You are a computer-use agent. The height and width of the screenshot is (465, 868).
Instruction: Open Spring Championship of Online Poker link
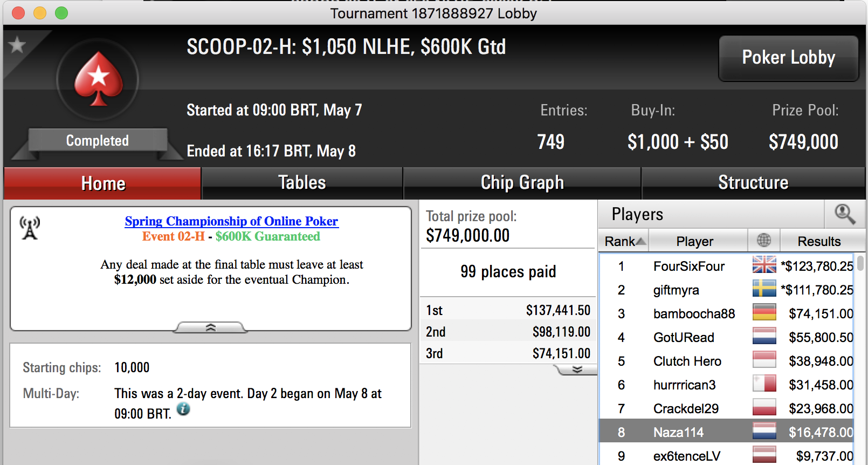[x=231, y=221]
